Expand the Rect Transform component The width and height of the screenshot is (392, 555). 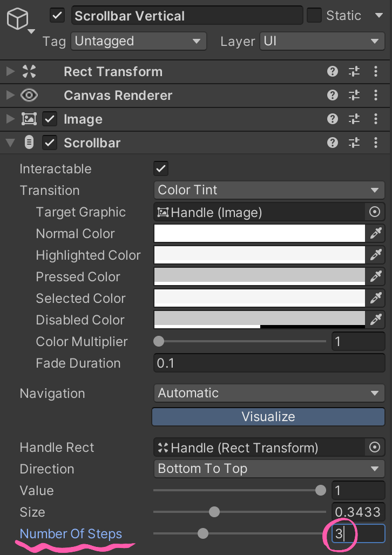10,72
